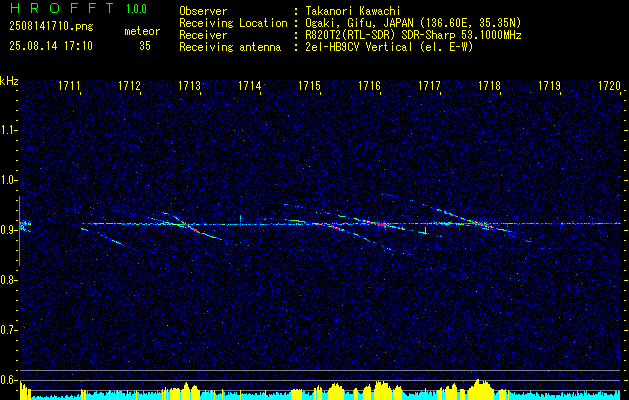Click the 0.7 kHz axis label
The width and height of the screenshot is (629, 400).
8,330
